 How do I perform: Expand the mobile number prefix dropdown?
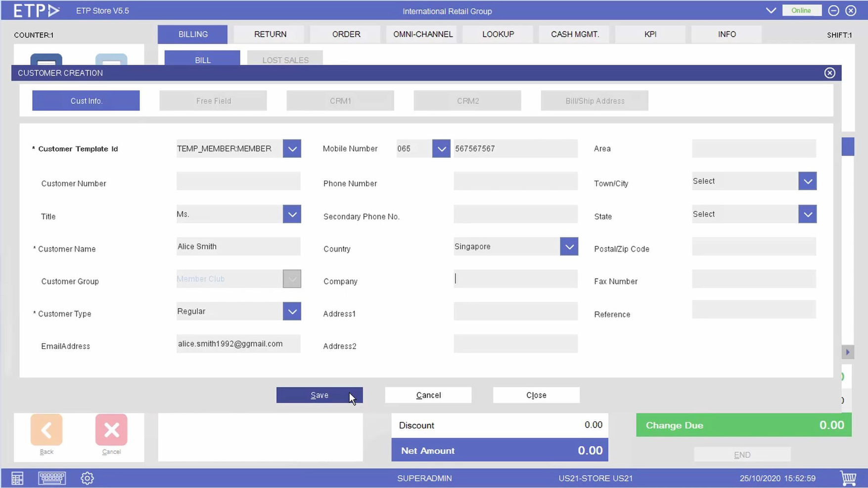[x=441, y=148]
